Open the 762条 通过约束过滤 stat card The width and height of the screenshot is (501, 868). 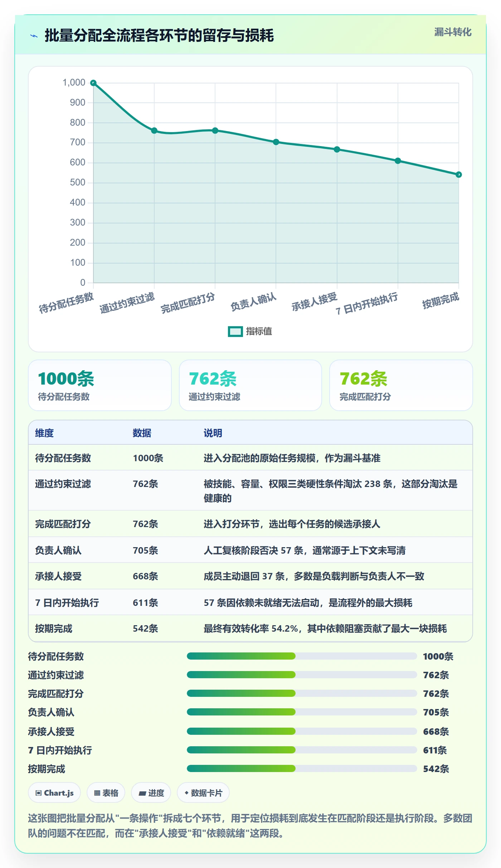[250, 385]
